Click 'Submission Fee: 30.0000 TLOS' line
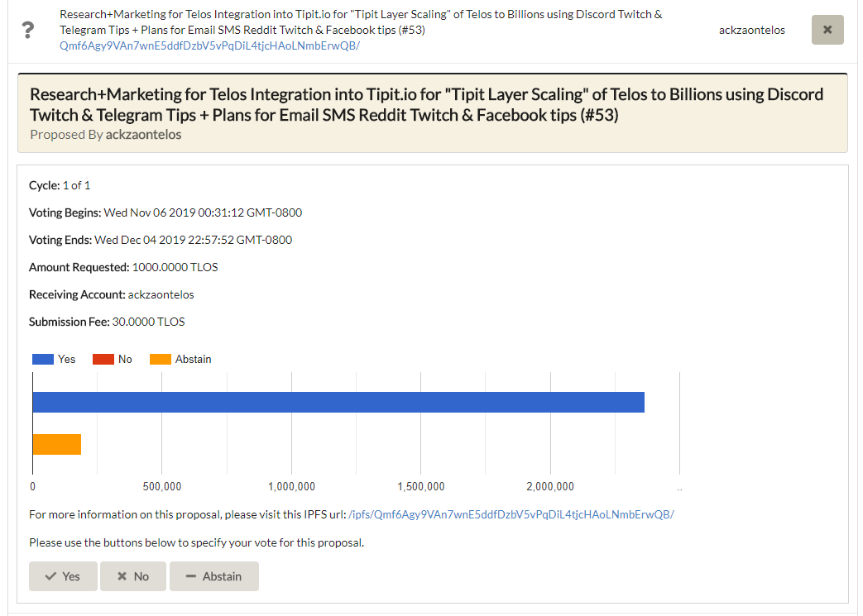863x616 pixels. (107, 322)
